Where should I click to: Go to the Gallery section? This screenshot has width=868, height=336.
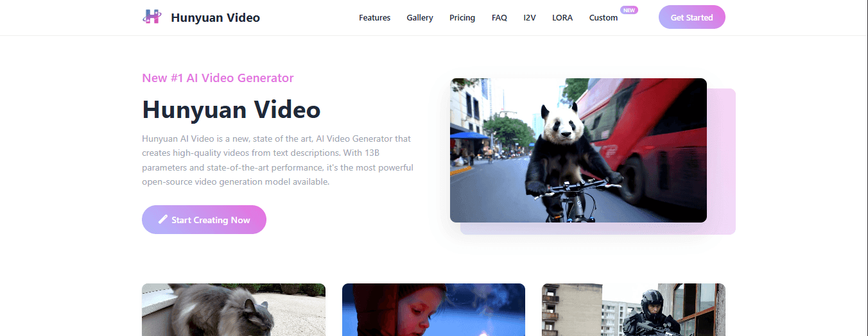coord(420,18)
